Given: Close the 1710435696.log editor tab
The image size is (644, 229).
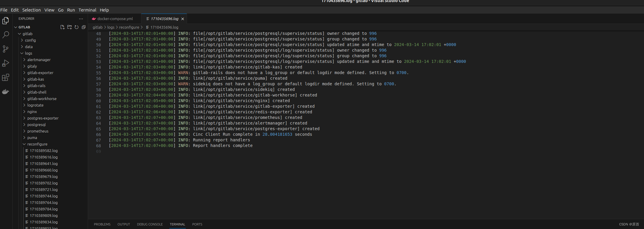Looking at the screenshot, I should (x=183, y=19).
